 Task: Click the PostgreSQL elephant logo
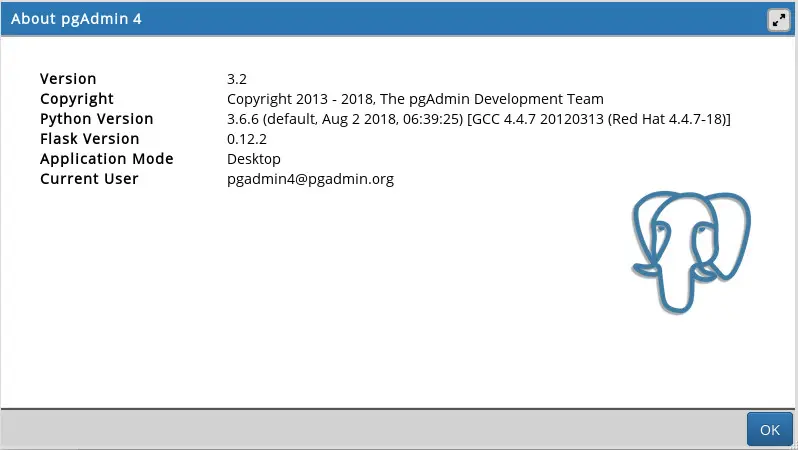691,252
